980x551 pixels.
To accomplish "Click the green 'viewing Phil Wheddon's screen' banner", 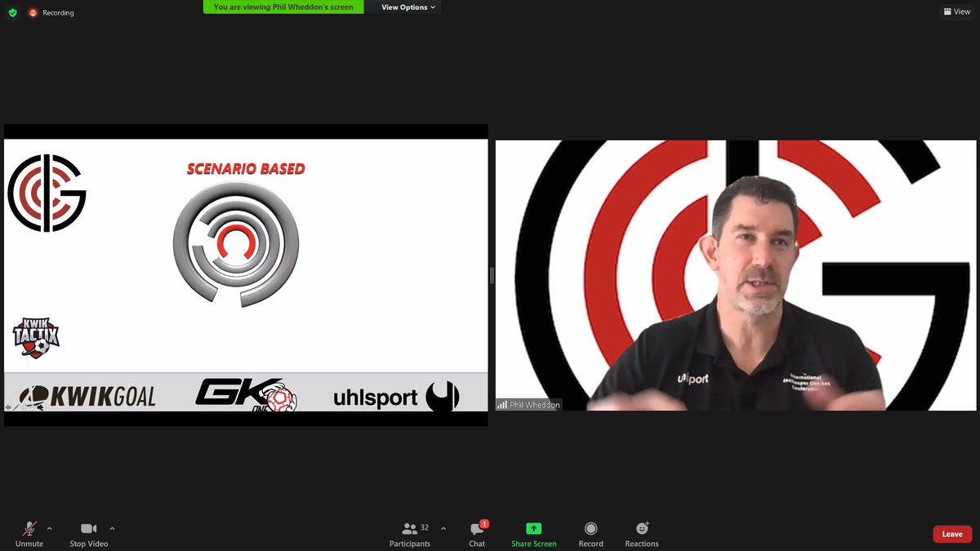I will 283,7.
